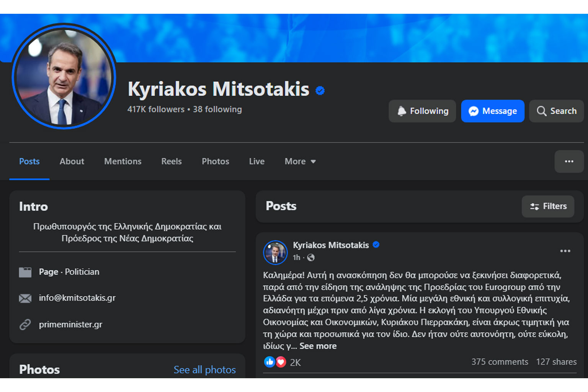Open the Mentions tab
Screen dimensions: 588x392
123,162
